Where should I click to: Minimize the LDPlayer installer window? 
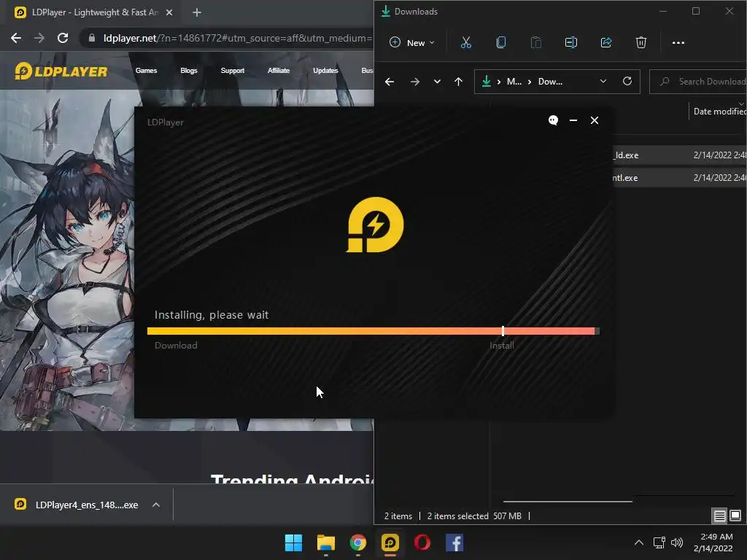tap(573, 120)
